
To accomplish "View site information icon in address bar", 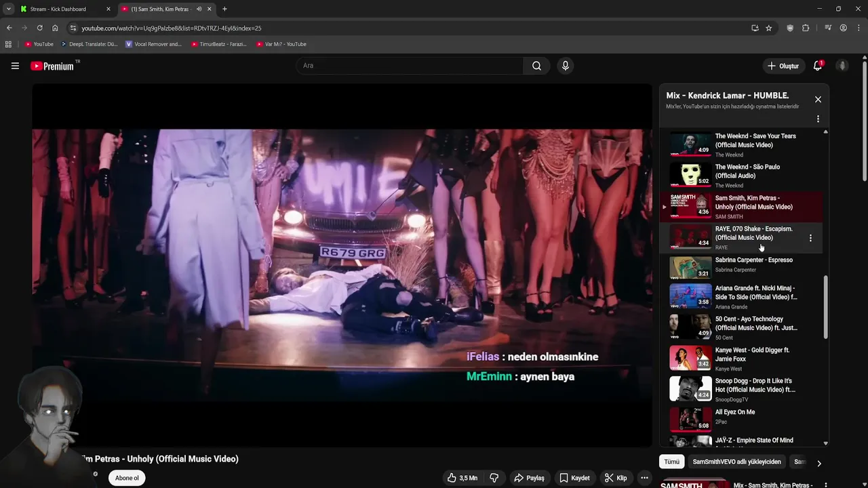I will pyautogui.click(x=73, y=28).
